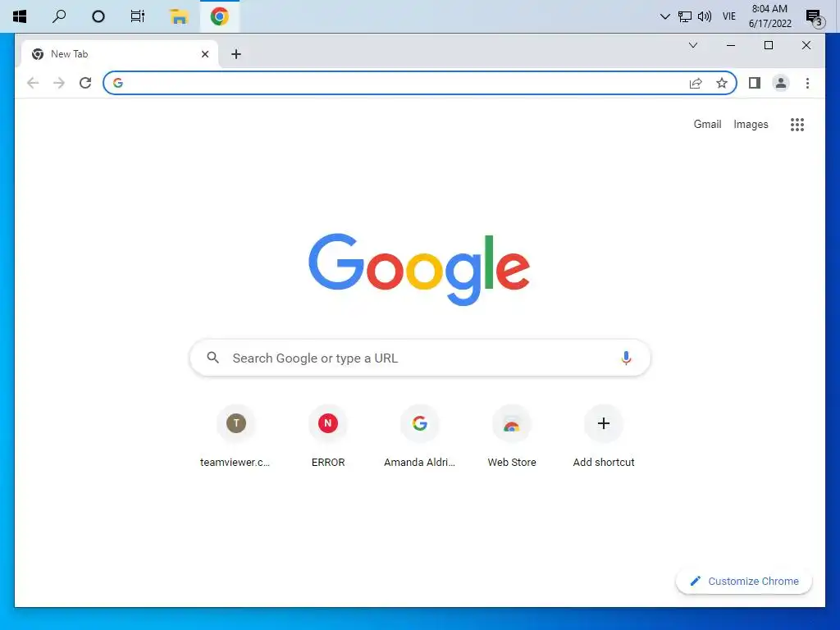Toggle the Chrome side panel
This screenshot has height=630, width=840.
point(755,83)
